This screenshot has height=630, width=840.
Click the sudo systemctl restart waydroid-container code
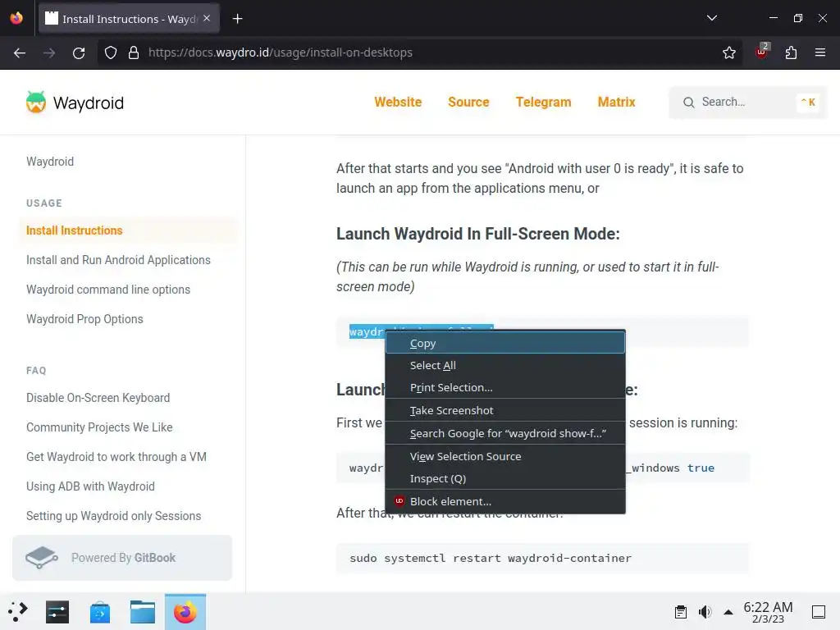click(x=491, y=558)
